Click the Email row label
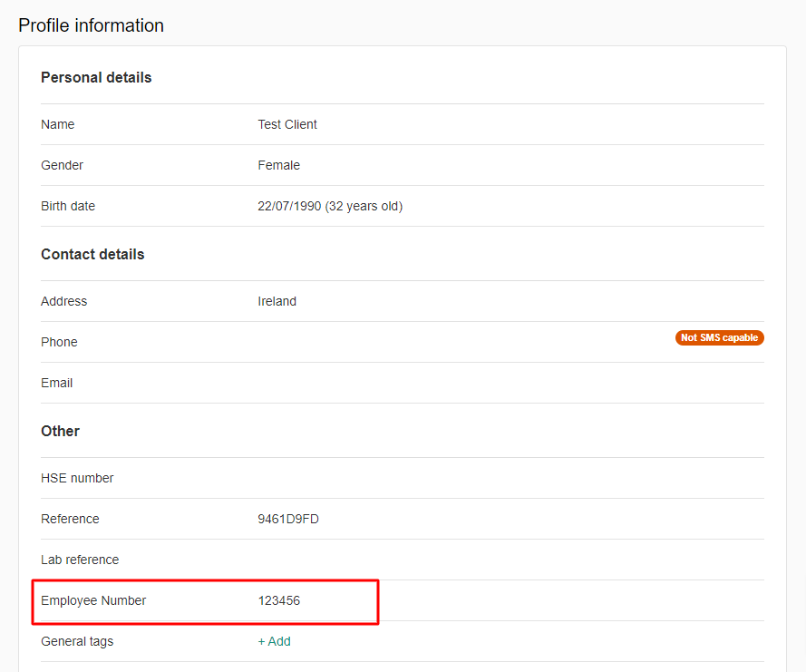This screenshot has width=806, height=672. click(x=56, y=383)
